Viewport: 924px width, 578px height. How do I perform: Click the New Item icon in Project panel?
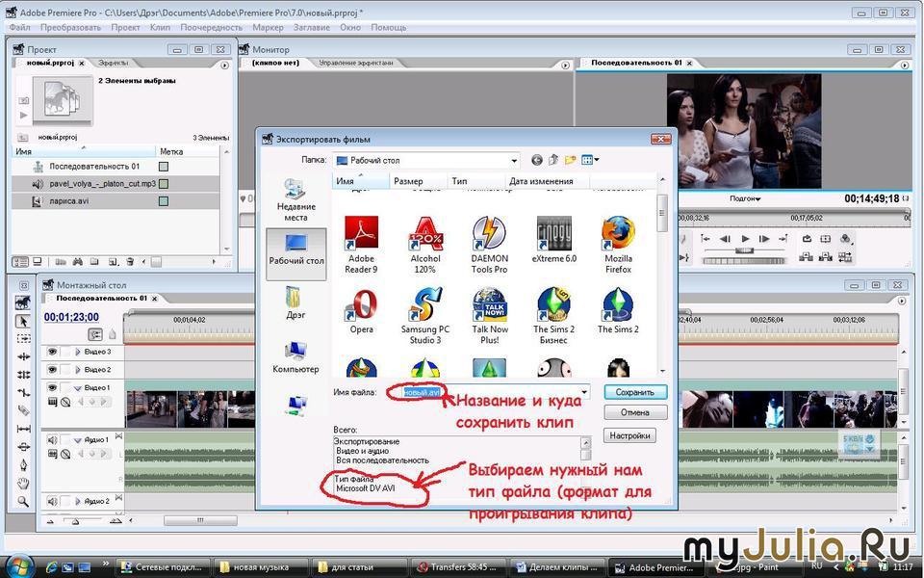113,261
